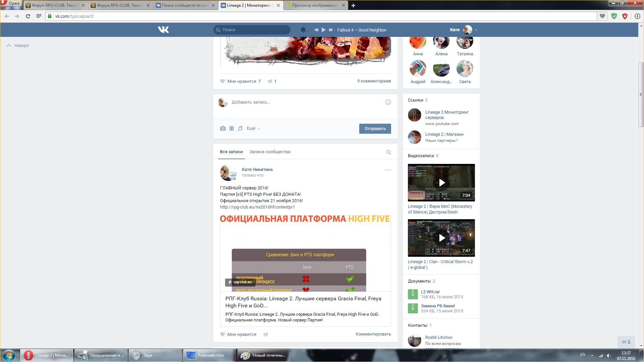Click the Отправить button
The width and height of the screenshot is (644, 362).
375,129
